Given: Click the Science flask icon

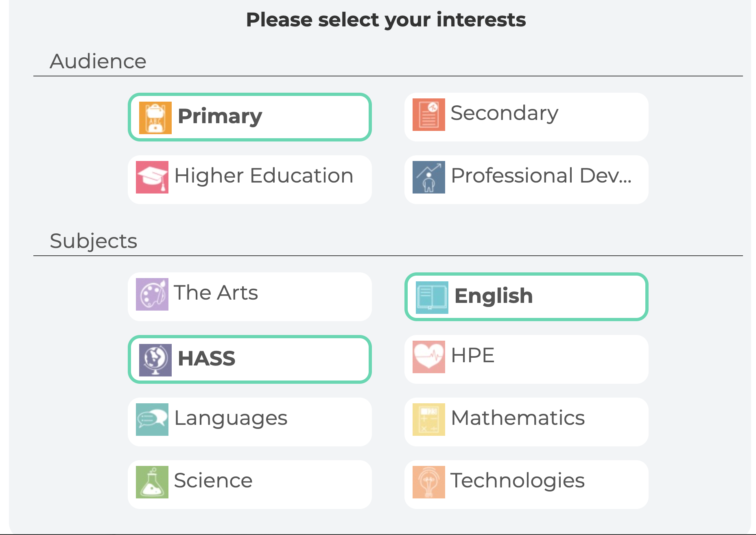Looking at the screenshot, I should click(x=152, y=482).
